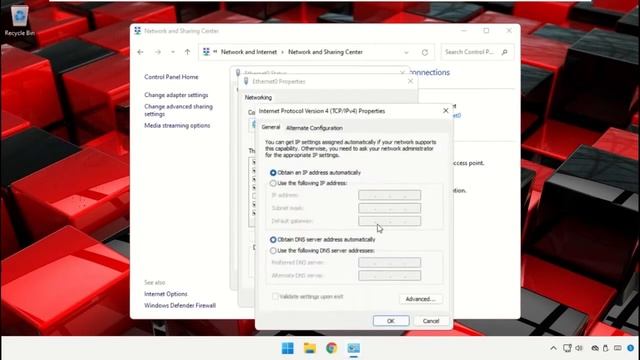Click the network icon in the system tray
The image size is (640, 360).
tap(567, 348)
